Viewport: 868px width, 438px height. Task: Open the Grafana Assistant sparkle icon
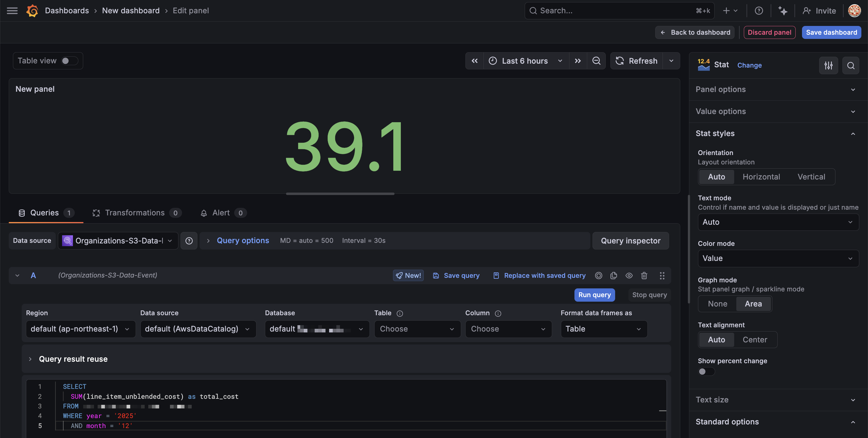[x=782, y=11]
